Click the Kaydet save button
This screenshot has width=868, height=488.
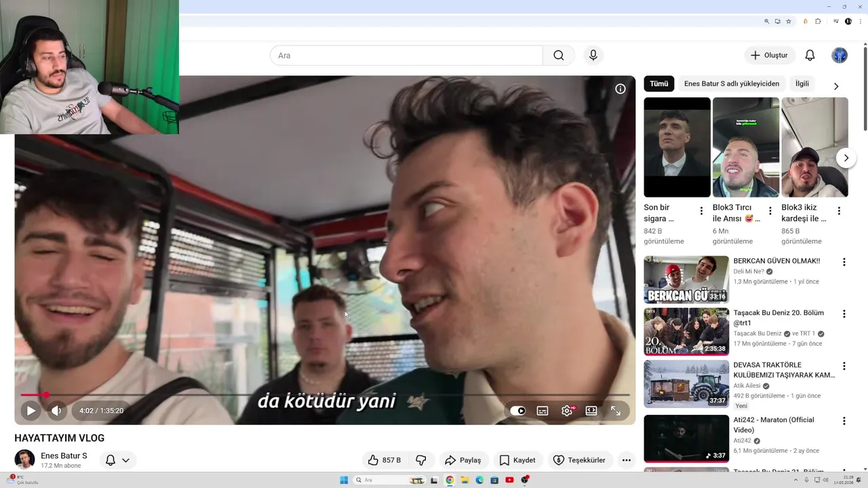[517, 460]
